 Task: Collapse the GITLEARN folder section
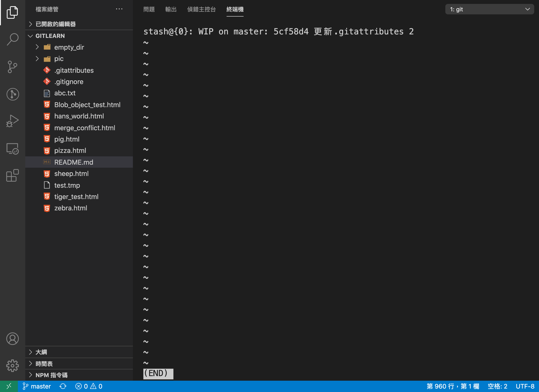pyautogui.click(x=79, y=36)
